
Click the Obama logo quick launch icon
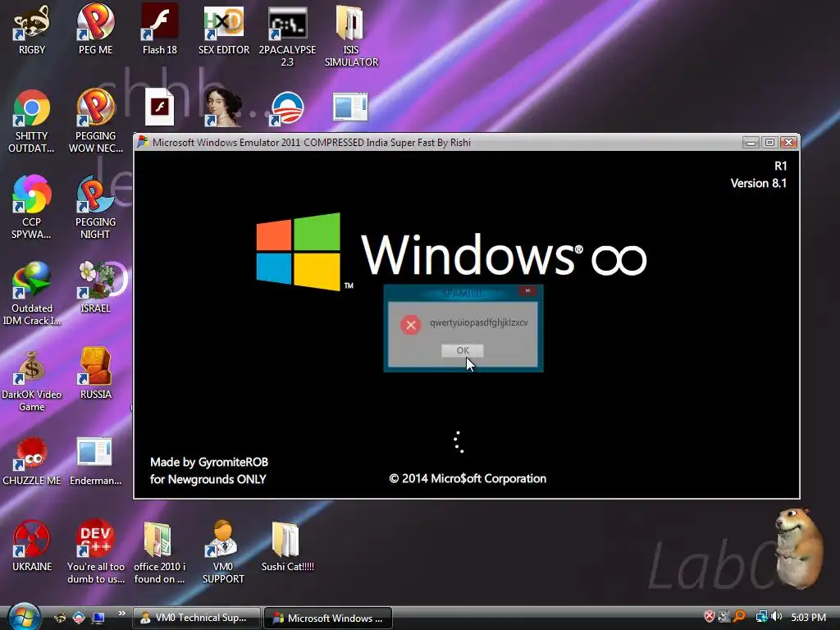click(x=79, y=618)
